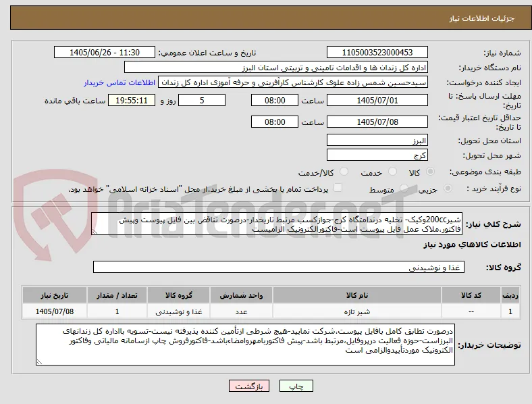Click the request creator name field
This screenshot has height=404, width=532.
click(x=293, y=82)
